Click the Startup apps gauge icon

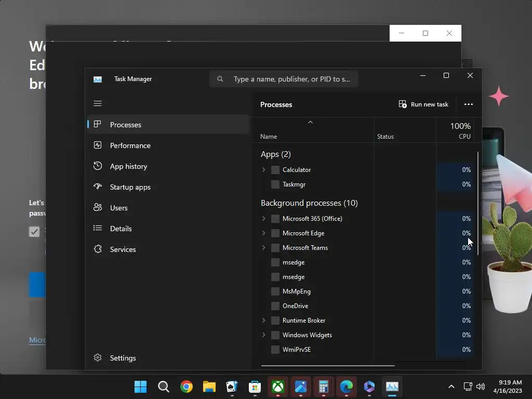tap(97, 187)
